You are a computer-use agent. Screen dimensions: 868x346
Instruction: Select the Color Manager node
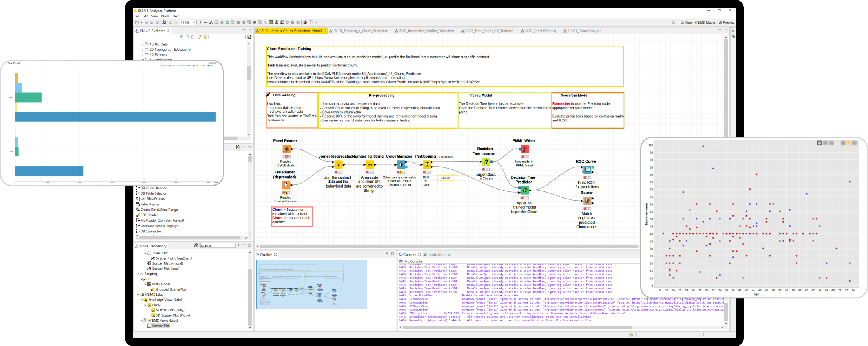click(401, 164)
